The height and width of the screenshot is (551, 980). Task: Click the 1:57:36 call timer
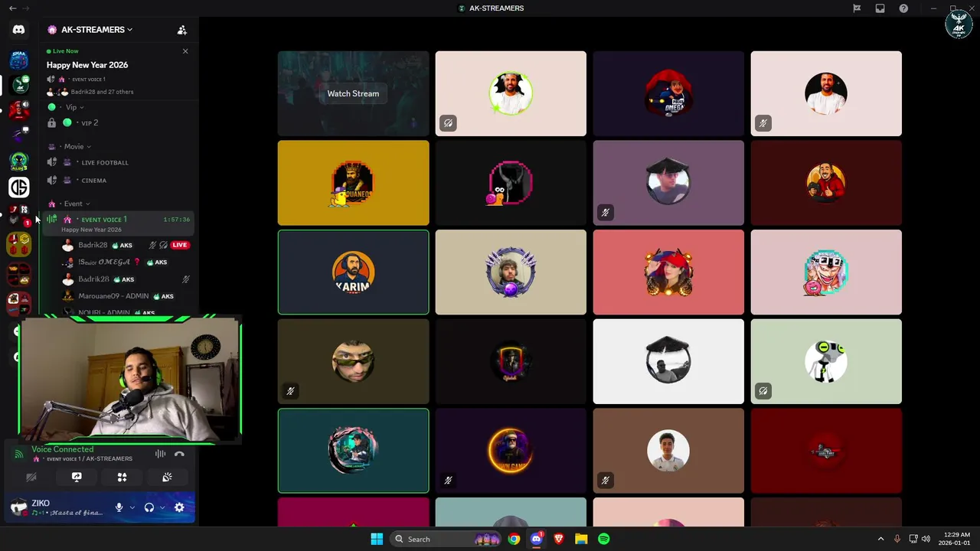(x=177, y=220)
